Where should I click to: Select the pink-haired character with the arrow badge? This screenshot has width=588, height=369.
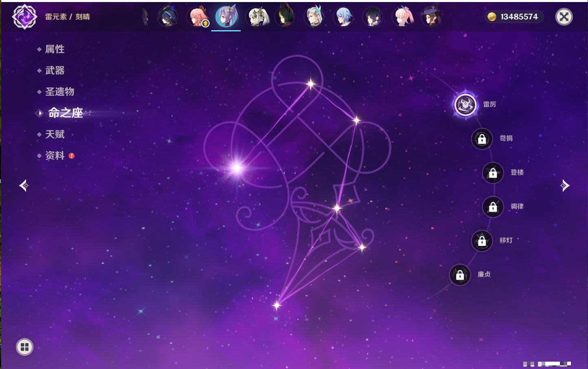(x=197, y=17)
